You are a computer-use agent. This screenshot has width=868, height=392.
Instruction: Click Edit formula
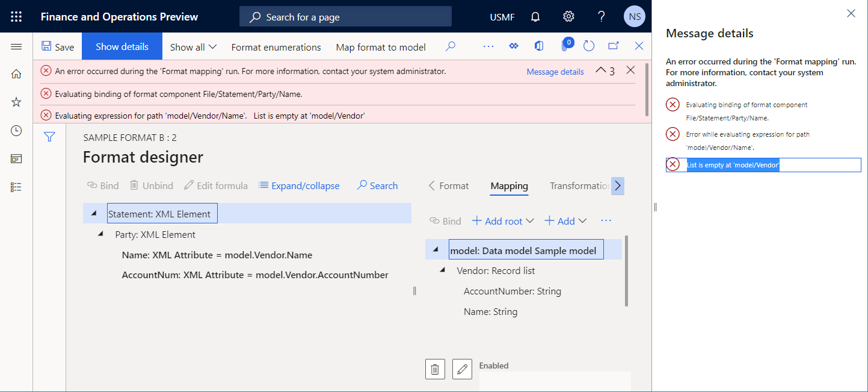(216, 185)
